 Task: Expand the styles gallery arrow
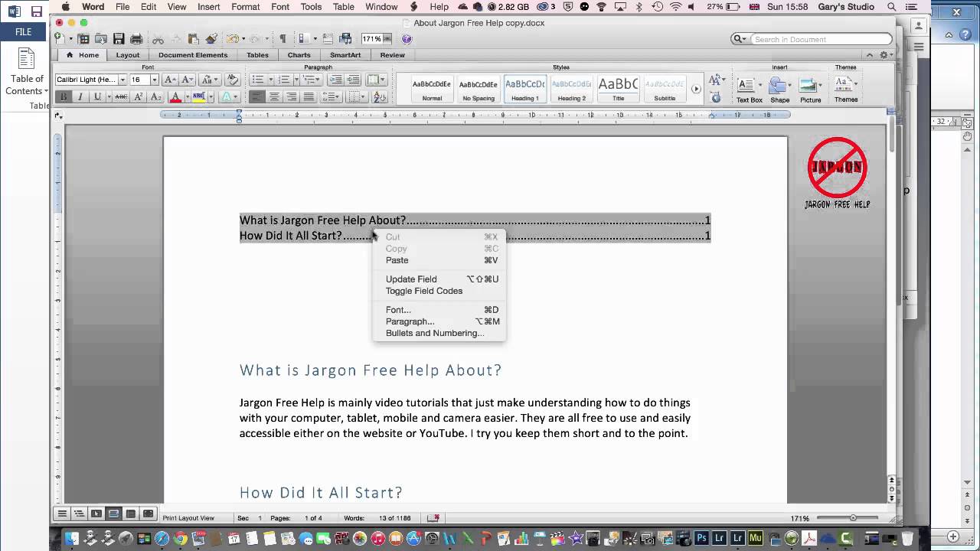tap(696, 90)
